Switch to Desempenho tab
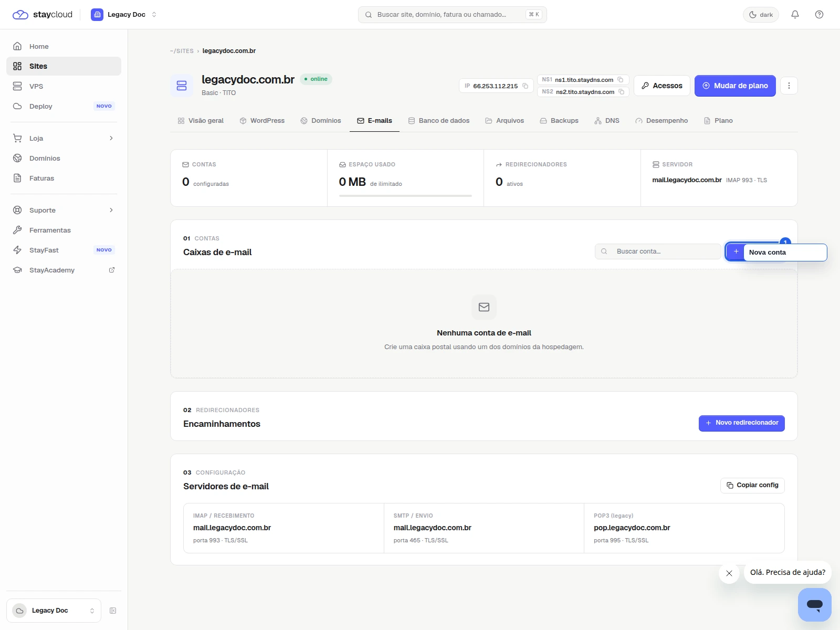The image size is (840, 630). (661, 121)
